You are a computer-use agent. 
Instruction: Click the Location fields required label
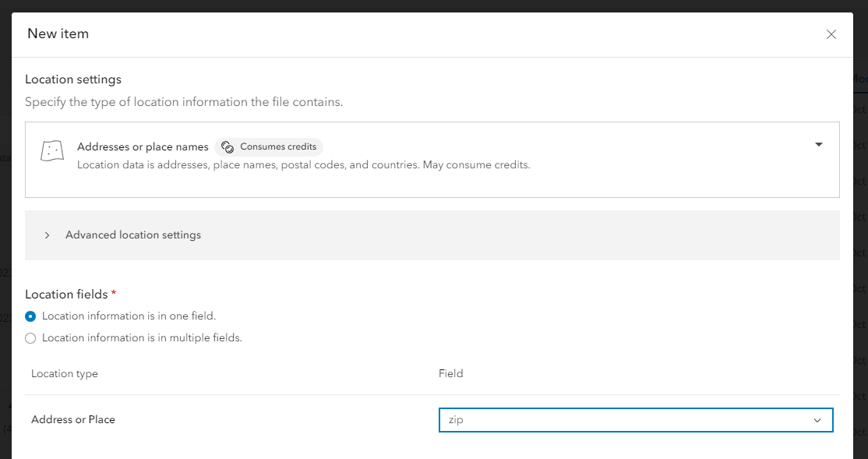coord(66,295)
